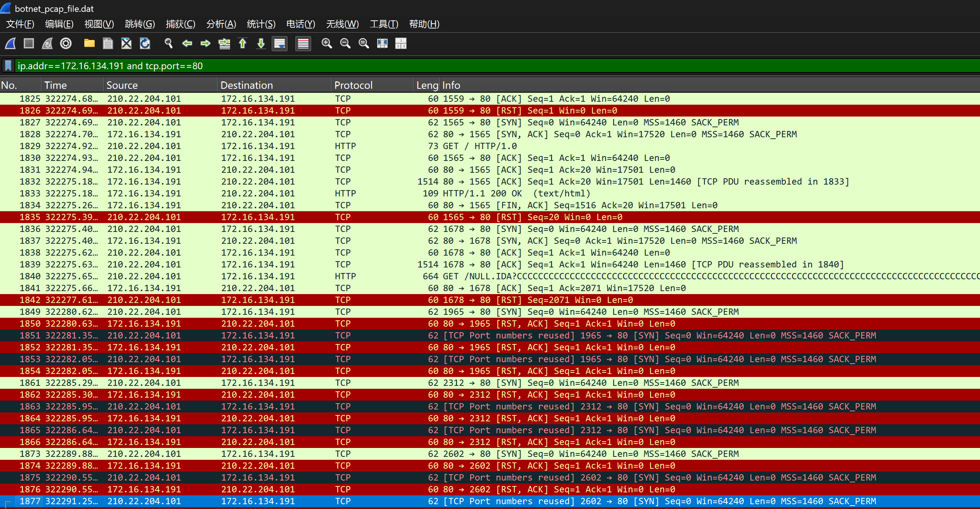This screenshot has width=980, height=509.
Task: Click the display filter bookmark icon
Action: point(8,66)
